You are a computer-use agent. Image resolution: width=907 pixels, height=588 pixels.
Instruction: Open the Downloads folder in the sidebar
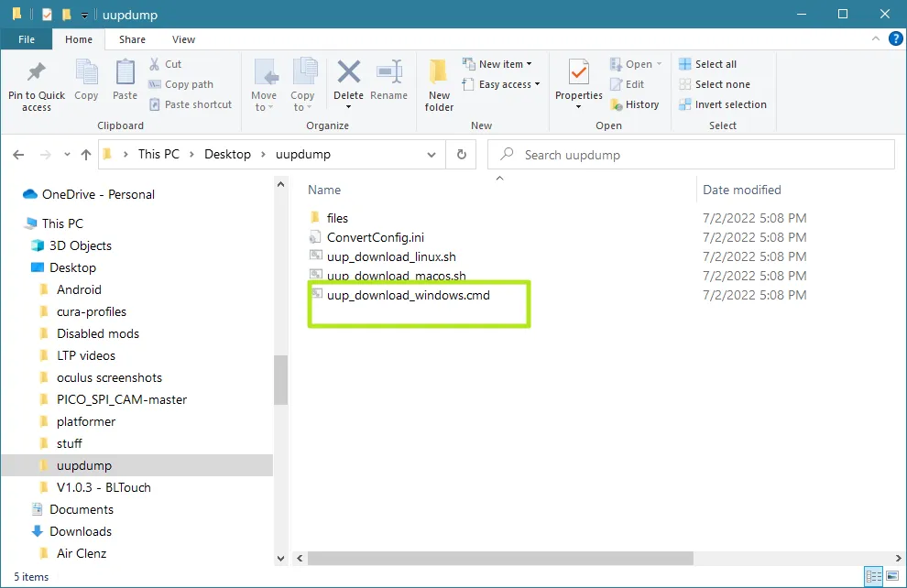79,531
